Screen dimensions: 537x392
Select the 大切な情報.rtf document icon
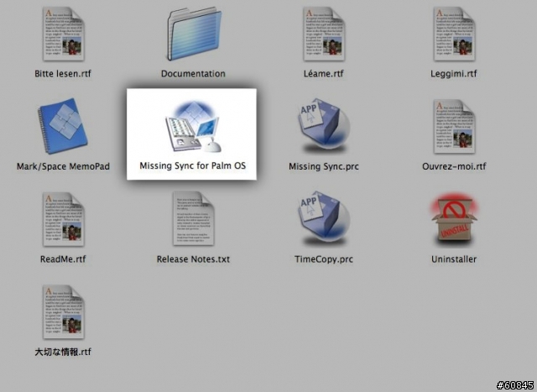[x=64, y=311]
